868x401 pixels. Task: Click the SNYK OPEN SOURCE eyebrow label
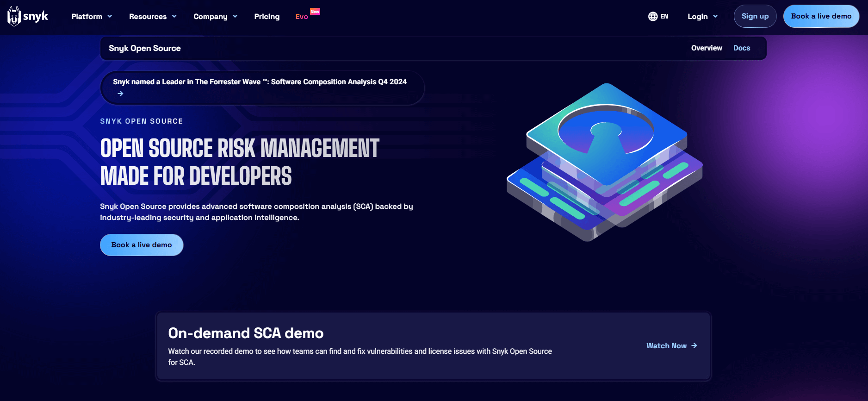tap(142, 121)
